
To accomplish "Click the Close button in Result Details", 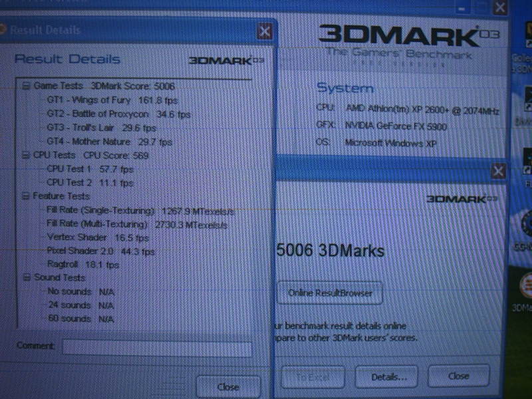I will tap(228, 387).
